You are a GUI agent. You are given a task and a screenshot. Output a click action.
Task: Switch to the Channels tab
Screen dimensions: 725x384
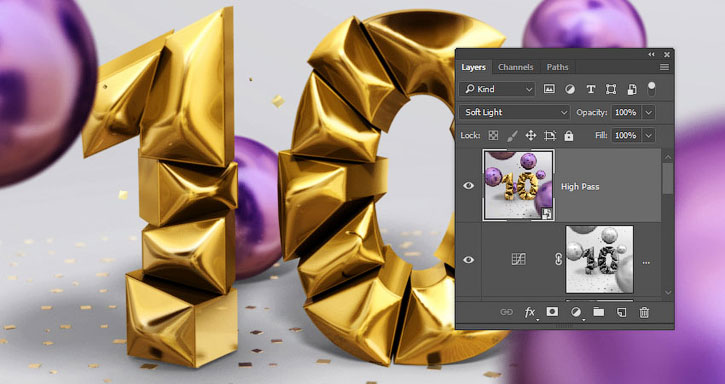tap(516, 67)
